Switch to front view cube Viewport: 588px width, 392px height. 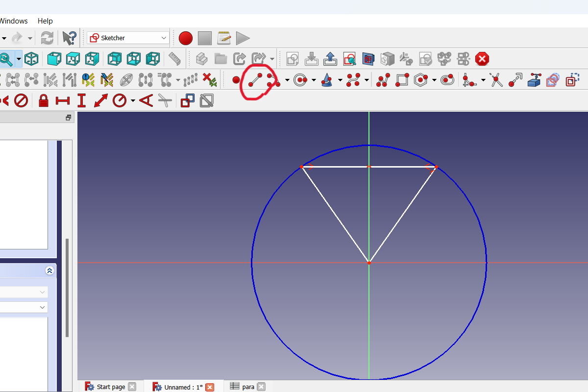(54, 59)
